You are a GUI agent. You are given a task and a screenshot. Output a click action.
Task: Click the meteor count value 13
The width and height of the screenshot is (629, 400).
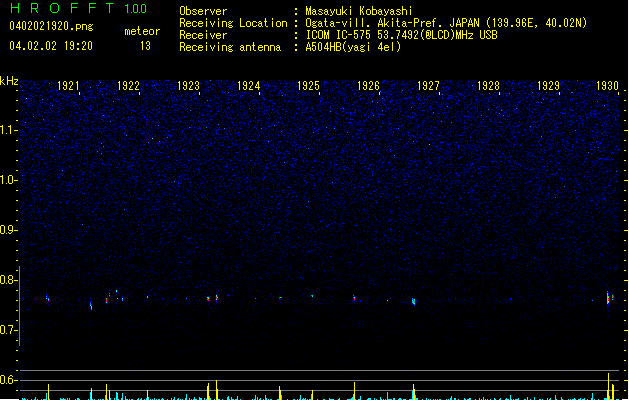145,46
